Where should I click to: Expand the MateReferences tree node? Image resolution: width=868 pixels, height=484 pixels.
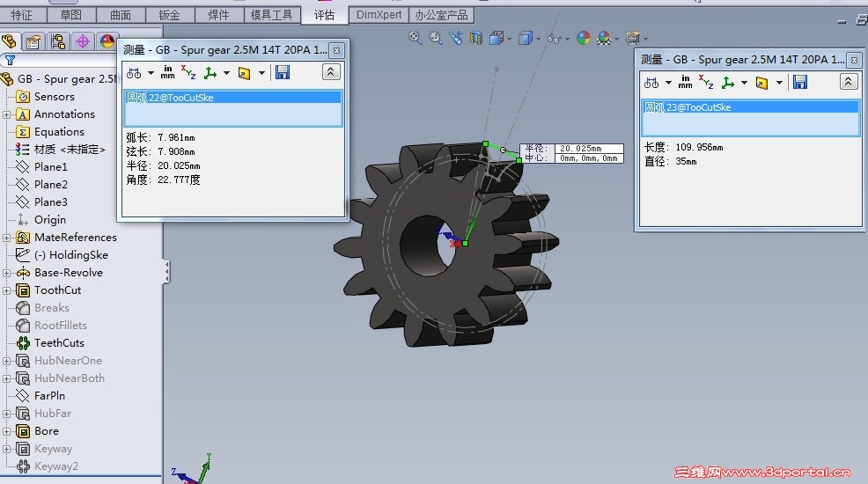point(7,238)
